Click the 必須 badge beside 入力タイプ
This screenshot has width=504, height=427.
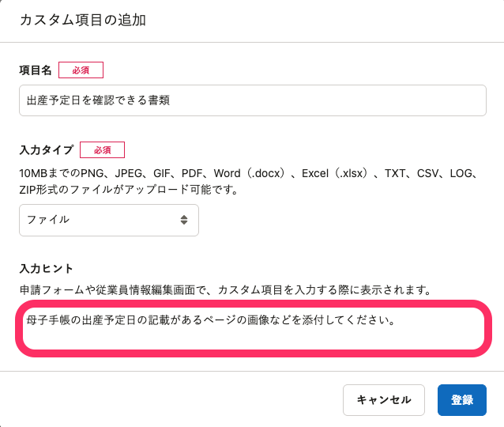(x=102, y=150)
